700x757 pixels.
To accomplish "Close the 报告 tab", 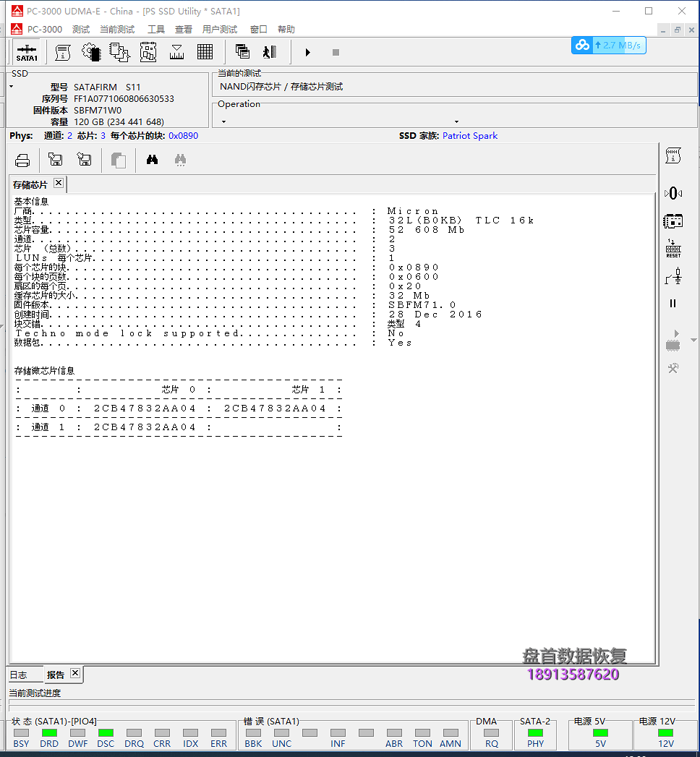I will click(75, 673).
